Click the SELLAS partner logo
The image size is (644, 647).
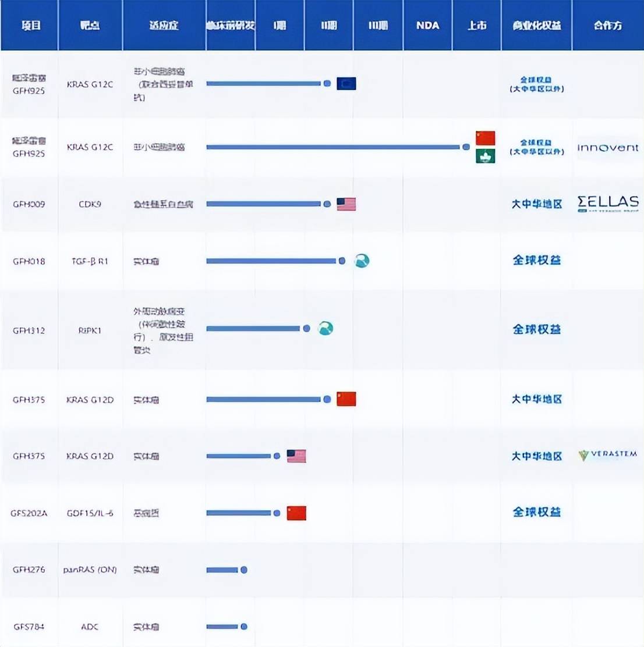[607, 204]
